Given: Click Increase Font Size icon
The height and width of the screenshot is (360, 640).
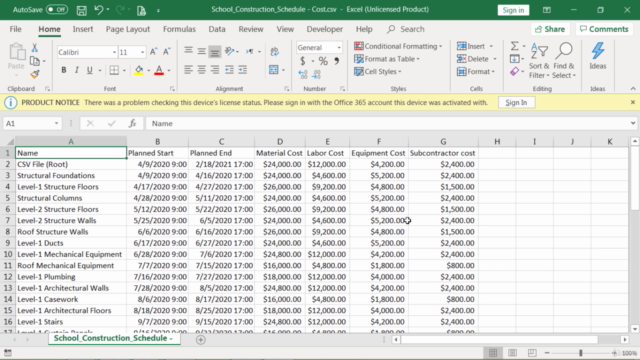Looking at the screenshot, I should click(153, 51).
